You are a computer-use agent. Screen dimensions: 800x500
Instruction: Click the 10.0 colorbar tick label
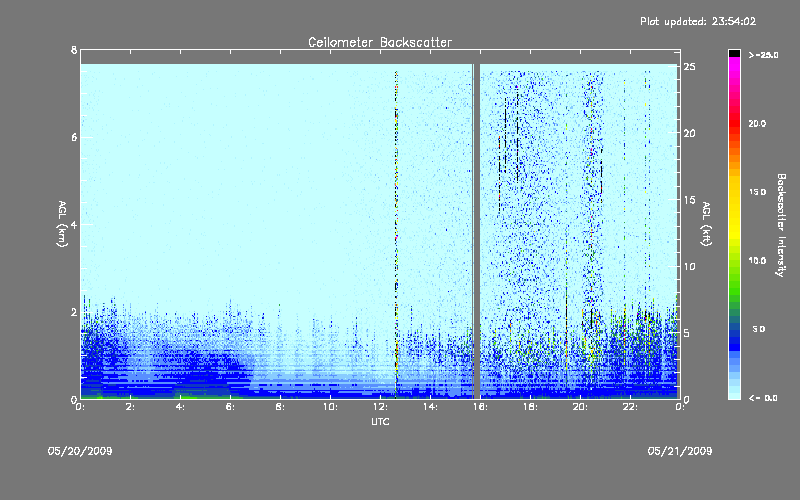(757, 261)
